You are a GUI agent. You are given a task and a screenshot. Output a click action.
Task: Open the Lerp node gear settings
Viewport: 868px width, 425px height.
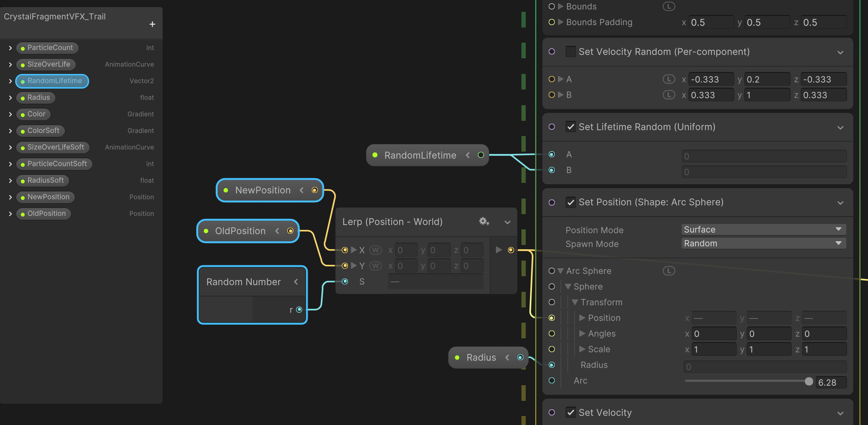click(484, 221)
